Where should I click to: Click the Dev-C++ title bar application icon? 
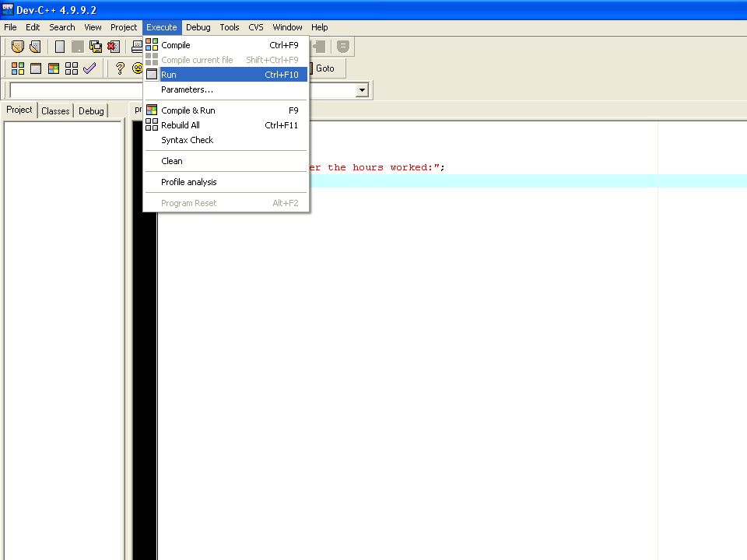tap(8, 9)
